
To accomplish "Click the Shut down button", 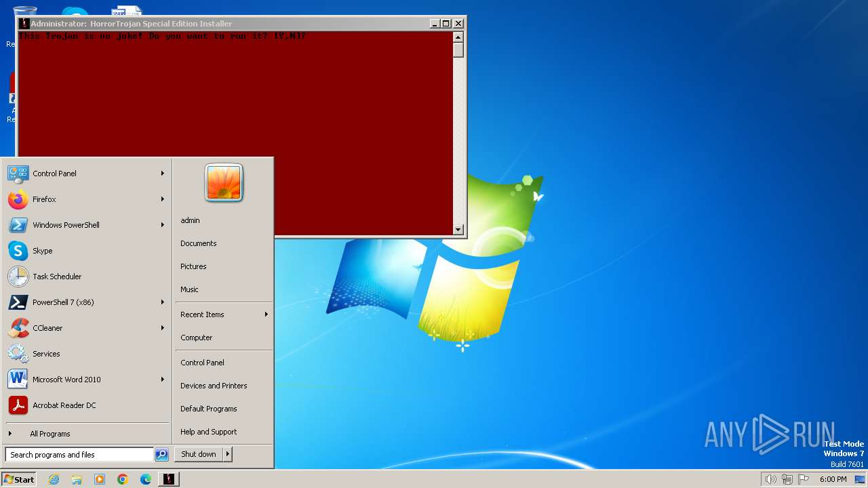I will (199, 454).
